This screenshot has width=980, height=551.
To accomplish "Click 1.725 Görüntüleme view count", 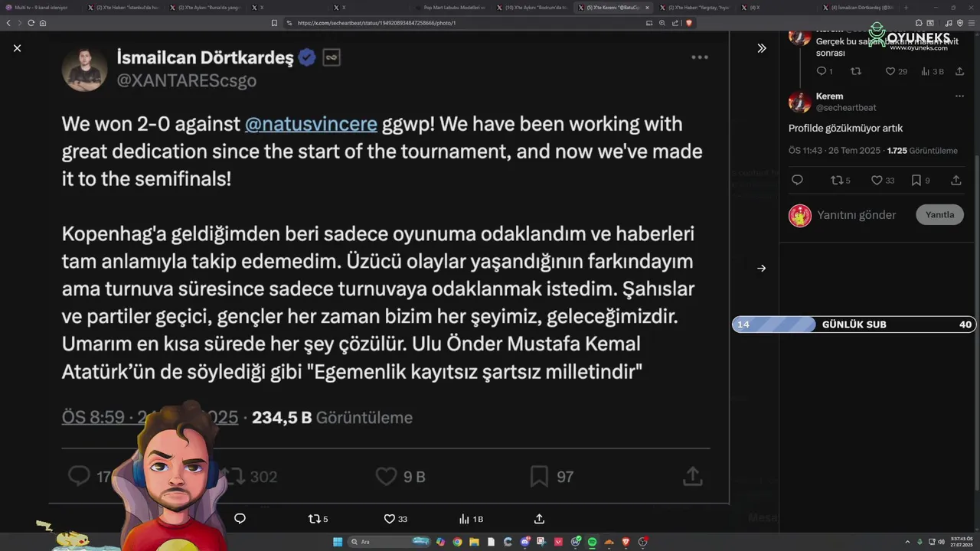I will click(x=922, y=151).
